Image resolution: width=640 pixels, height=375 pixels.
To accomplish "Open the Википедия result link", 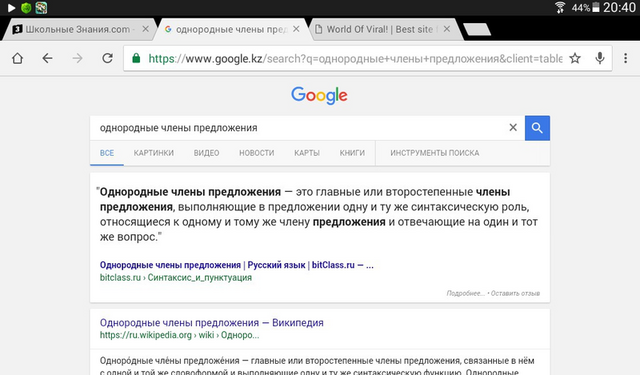I will click(211, 323).
